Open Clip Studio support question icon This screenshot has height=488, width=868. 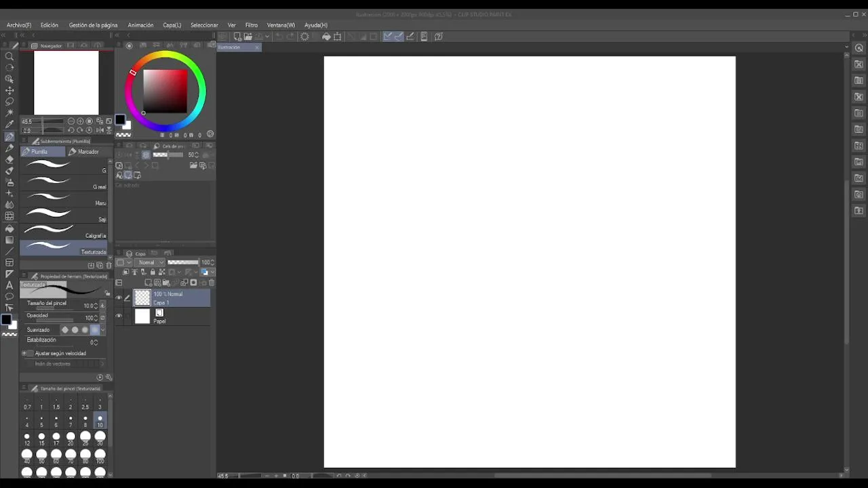pyautogui.click(x=439, y=37)
